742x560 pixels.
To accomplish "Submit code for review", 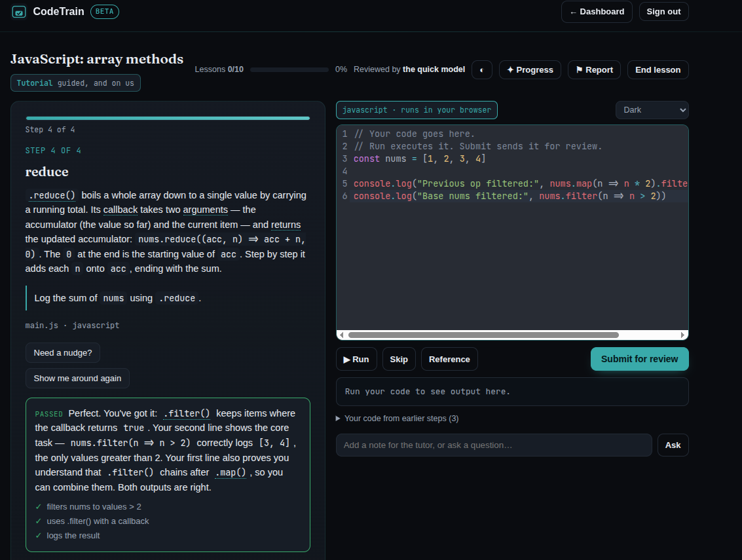I will click(x=639, y=360).
